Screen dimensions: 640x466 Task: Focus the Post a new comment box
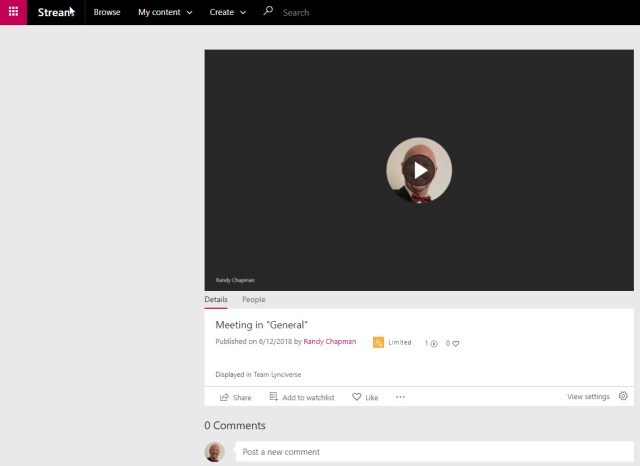click(x=435, y=452)
